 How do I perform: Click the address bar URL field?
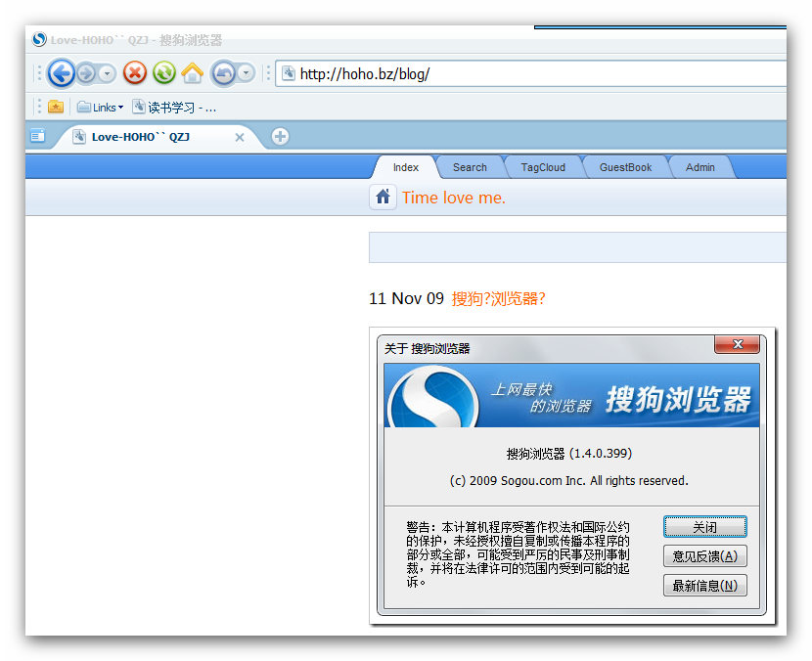pos(530,74)
